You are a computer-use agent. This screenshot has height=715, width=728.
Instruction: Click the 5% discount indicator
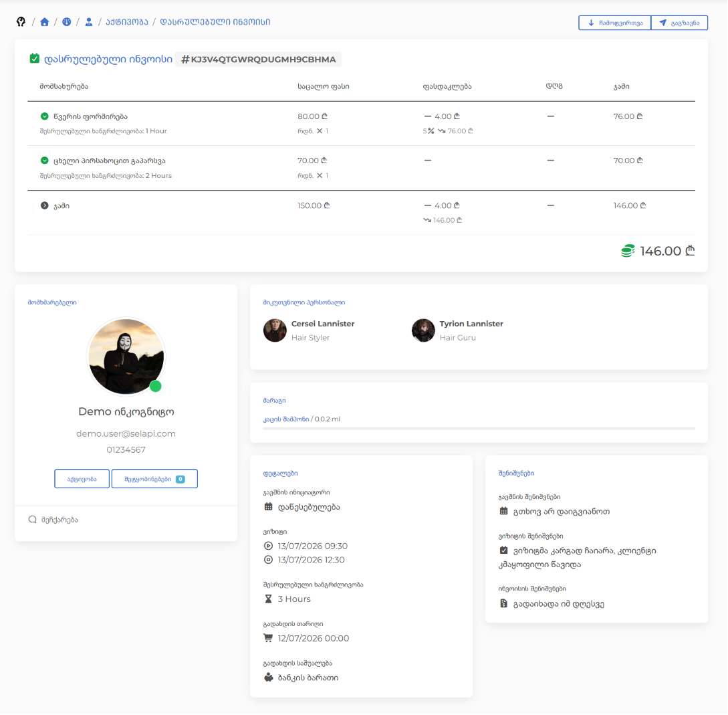[x=428, y=131]
